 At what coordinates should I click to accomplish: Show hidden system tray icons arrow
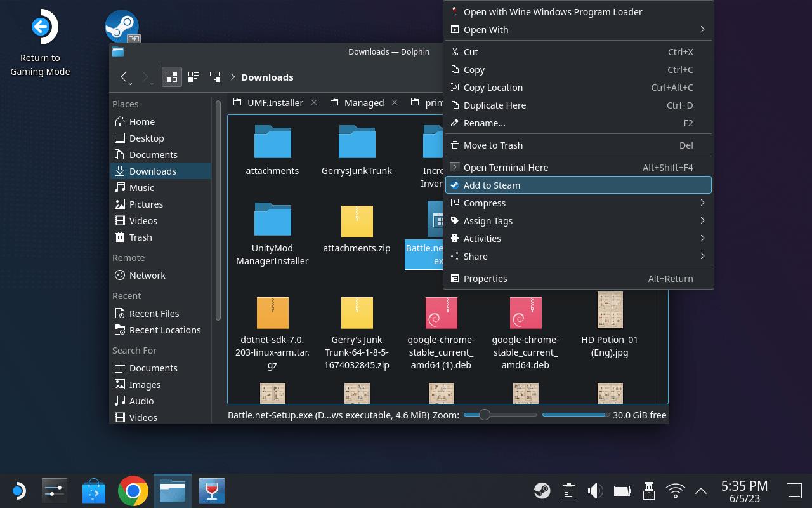701,490
